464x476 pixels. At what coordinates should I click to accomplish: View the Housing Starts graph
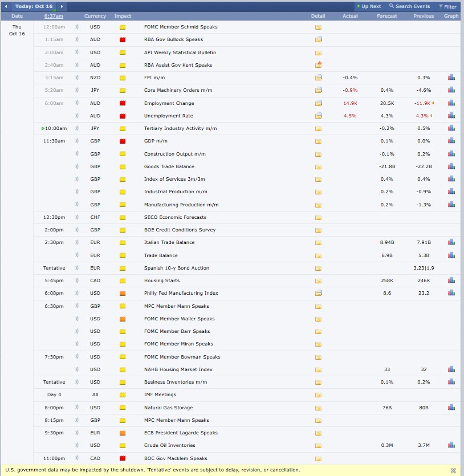tap(451, 280)
